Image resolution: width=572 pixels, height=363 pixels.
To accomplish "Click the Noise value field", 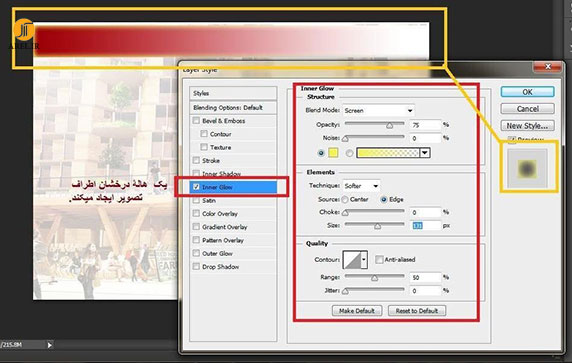I will pyautogui.click(x=425, y=138).
